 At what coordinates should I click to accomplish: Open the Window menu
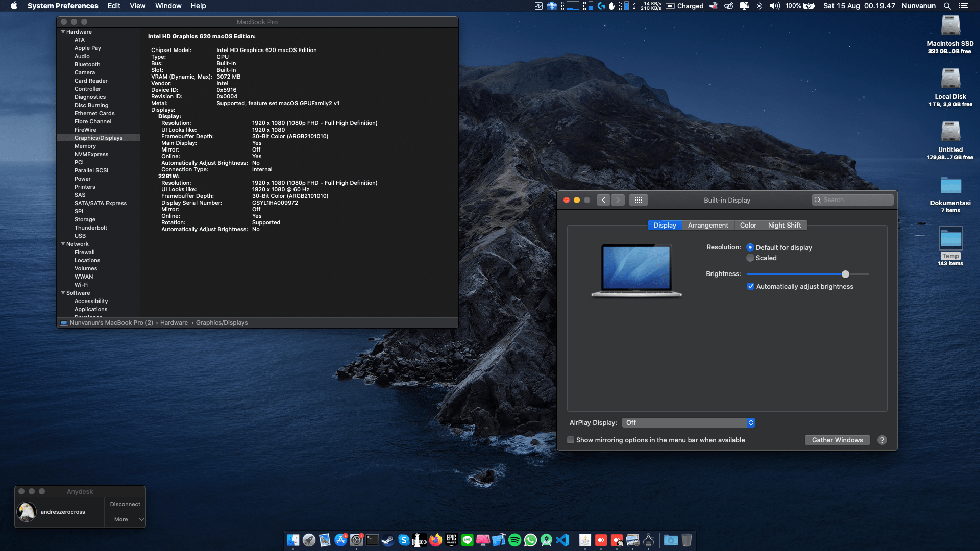[168, 6]
